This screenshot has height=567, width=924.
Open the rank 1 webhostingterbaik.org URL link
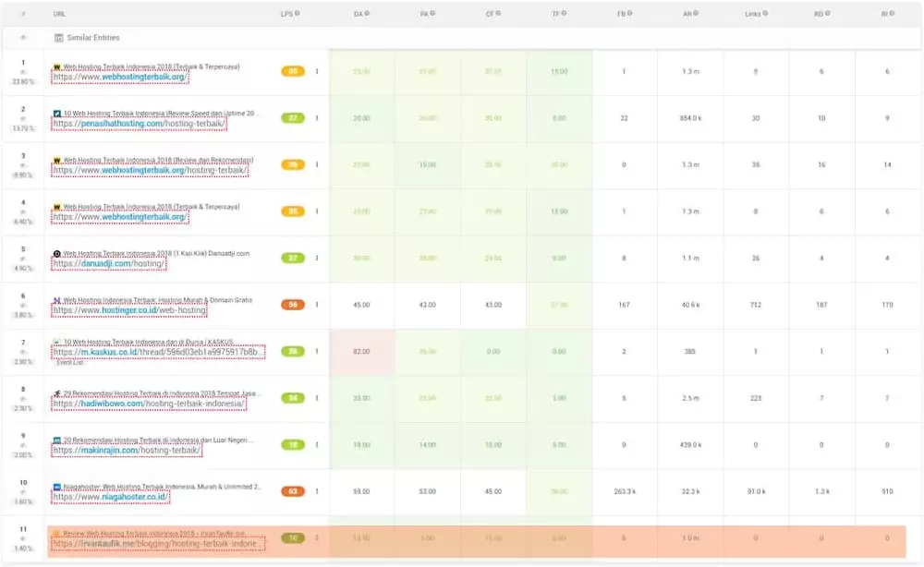[x=119, y=78]
